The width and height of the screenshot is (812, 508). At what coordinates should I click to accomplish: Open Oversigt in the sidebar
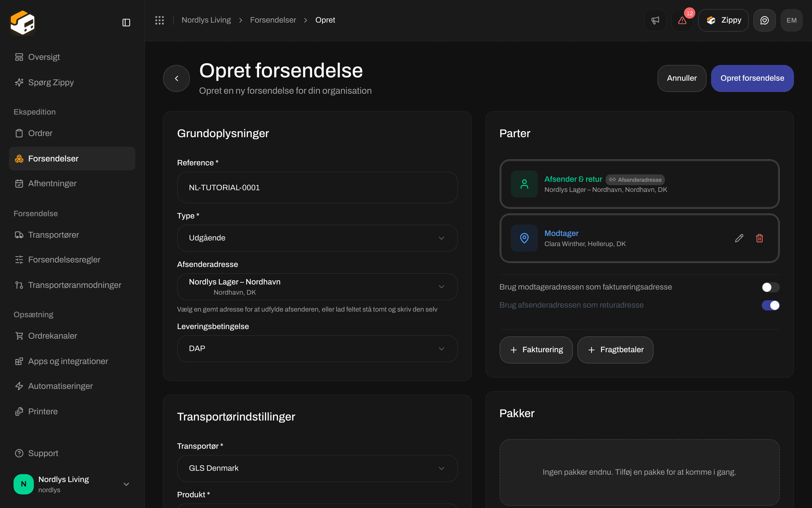click(72, 57)
